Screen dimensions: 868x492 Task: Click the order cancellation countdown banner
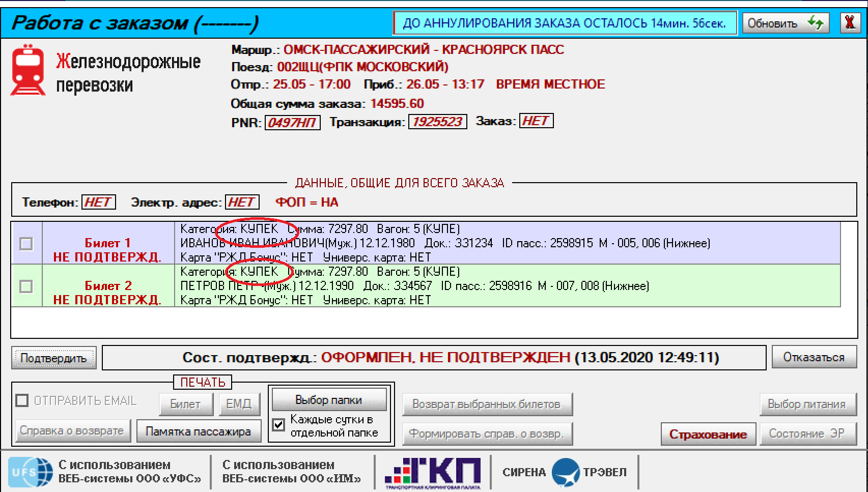pos(565,23)
